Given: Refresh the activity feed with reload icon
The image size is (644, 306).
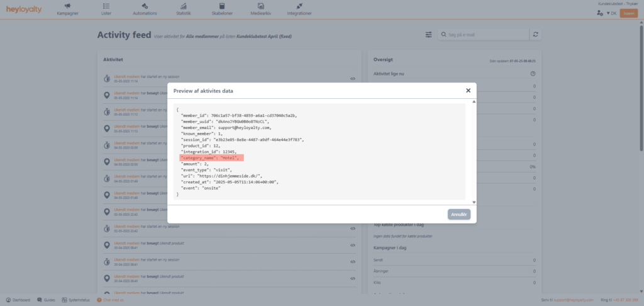Looking at the screenshot, I should click(x=535, y=35).
